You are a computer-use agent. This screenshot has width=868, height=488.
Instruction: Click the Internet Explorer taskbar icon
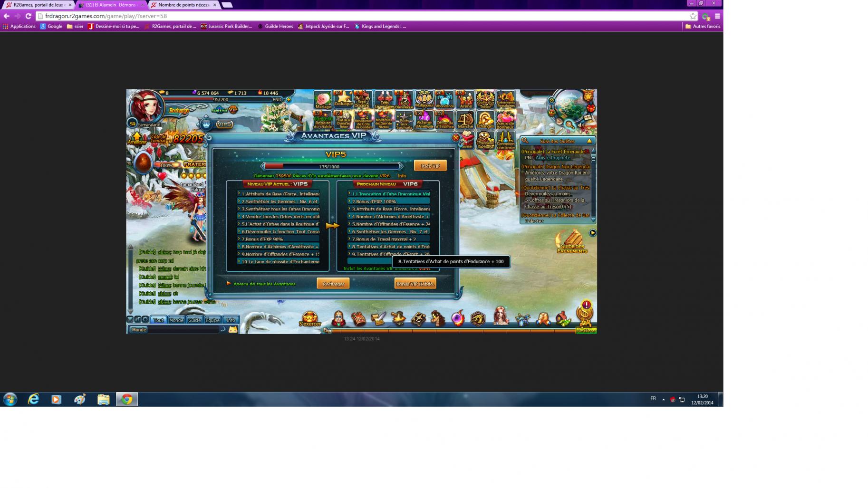33,400
